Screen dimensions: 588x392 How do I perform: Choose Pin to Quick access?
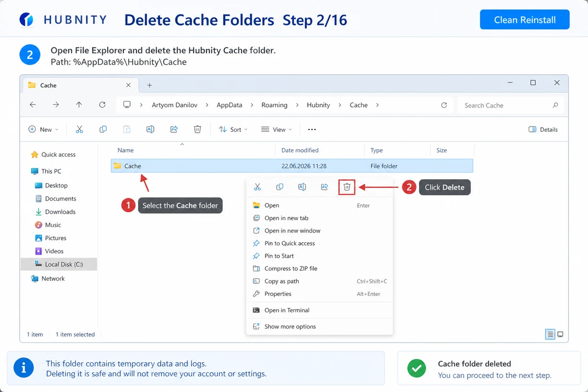[x=320, y=243]
